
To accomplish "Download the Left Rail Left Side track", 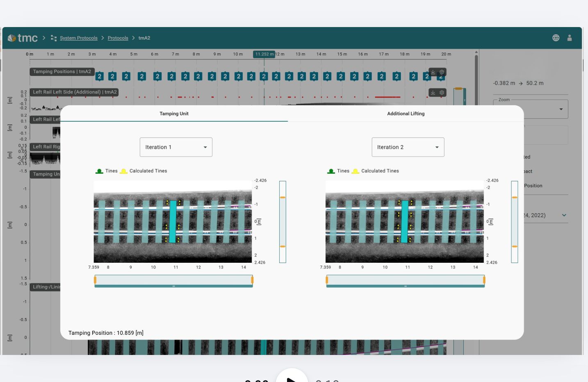I will (x=433, y=93).
